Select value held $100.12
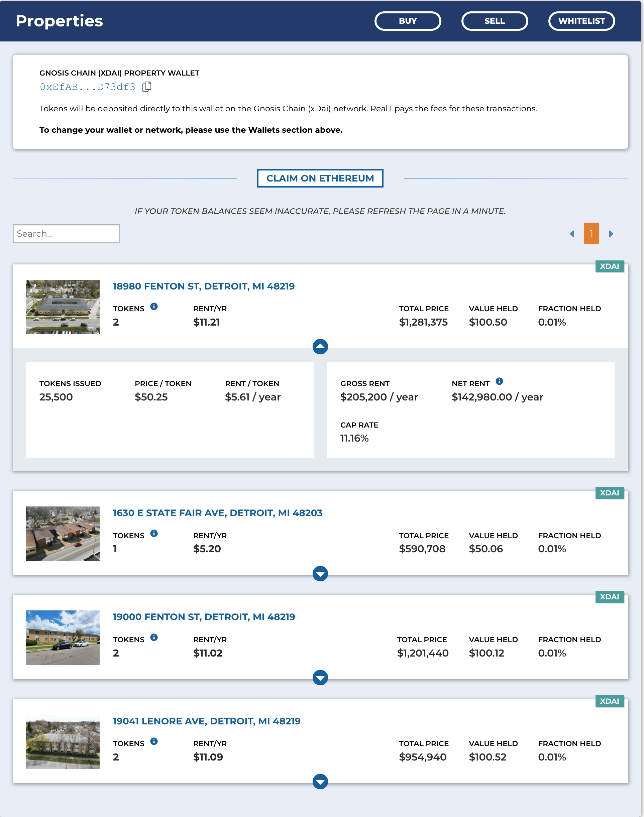 coord(487,653)
